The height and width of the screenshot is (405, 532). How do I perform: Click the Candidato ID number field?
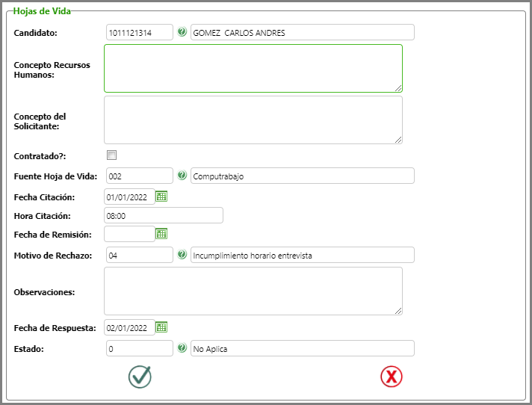(140, 32)
